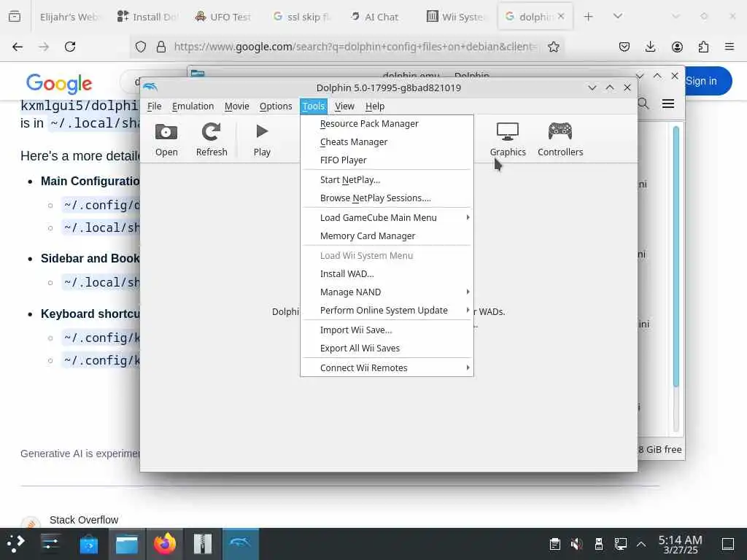The width and height of the screenshot is (747, 560).
Task: Open Discover store from taskbar
Action: 88,544
